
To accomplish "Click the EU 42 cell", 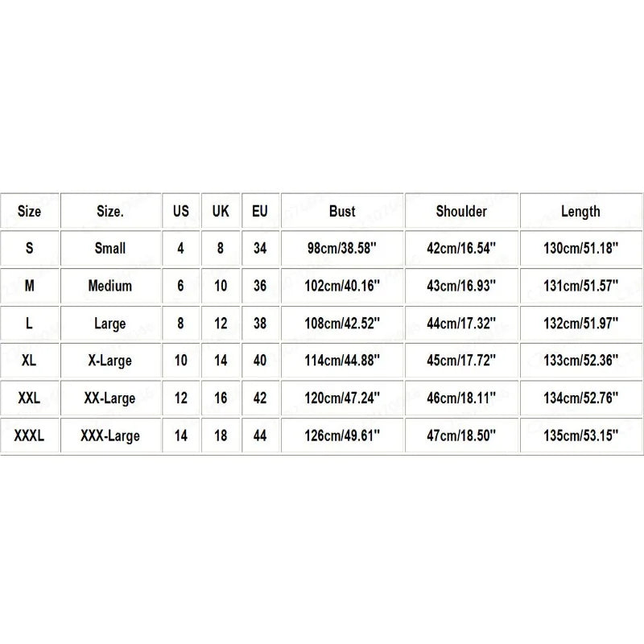I will click(260, 398).
